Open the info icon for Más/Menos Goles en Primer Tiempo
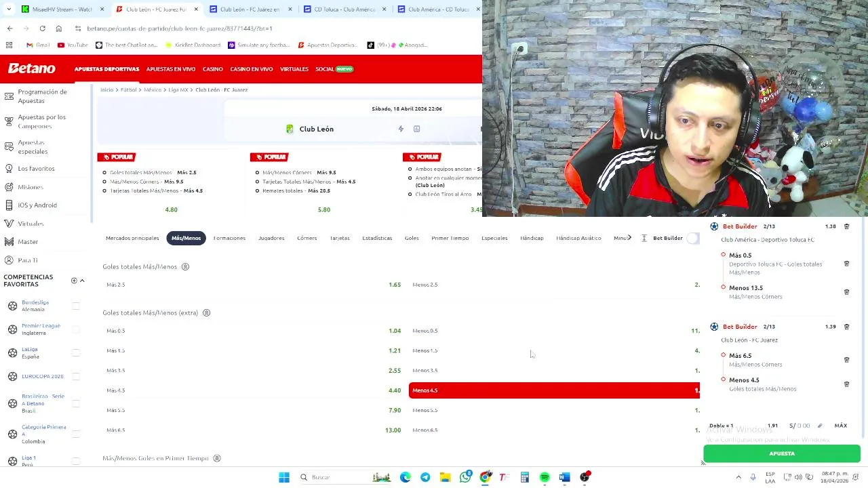 click(x=217, y=459)
